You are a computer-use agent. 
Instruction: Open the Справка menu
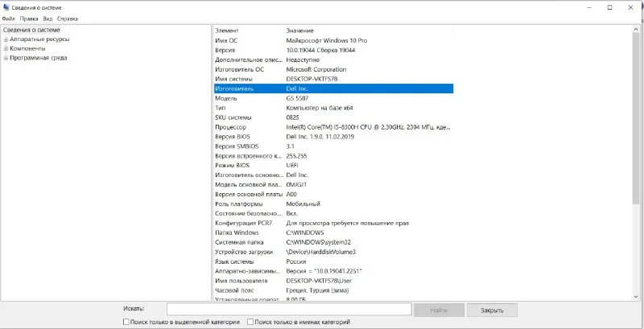[x=68, y=18]
